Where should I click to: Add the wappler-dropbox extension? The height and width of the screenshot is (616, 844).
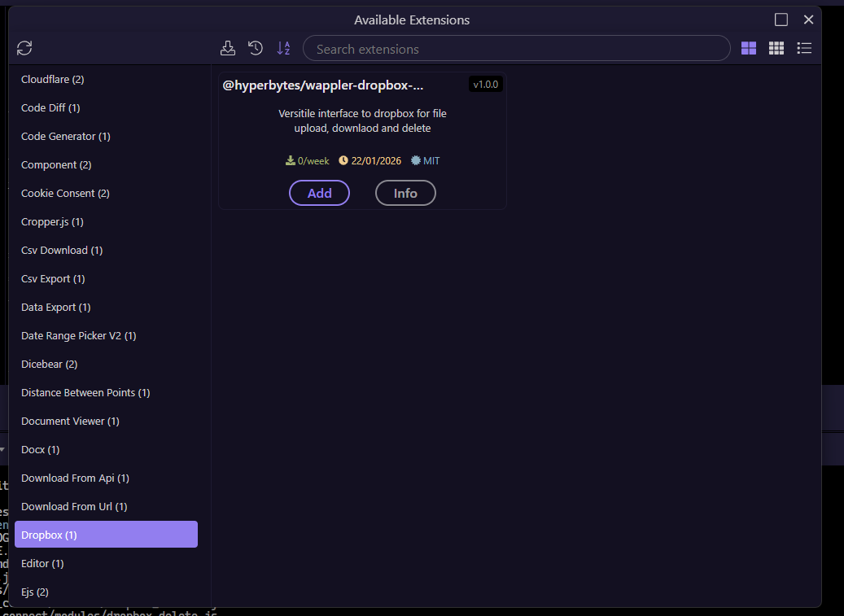(319, 193)
